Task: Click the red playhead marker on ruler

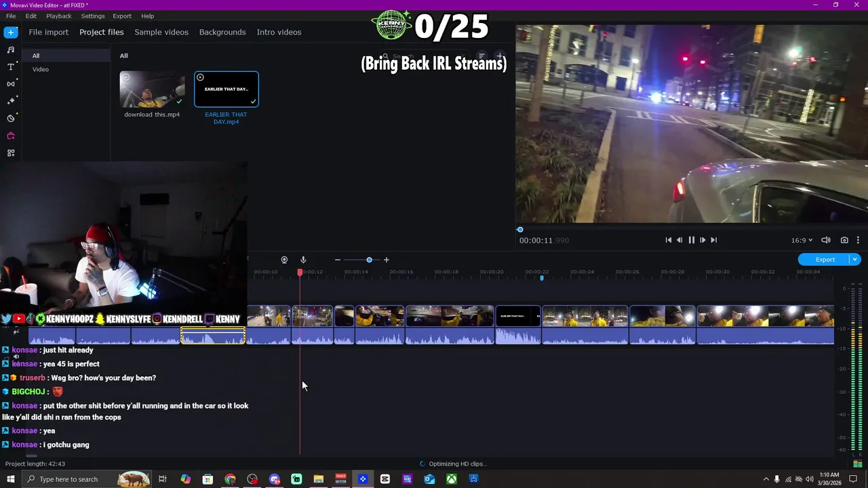Action: [x=300, y=272]
